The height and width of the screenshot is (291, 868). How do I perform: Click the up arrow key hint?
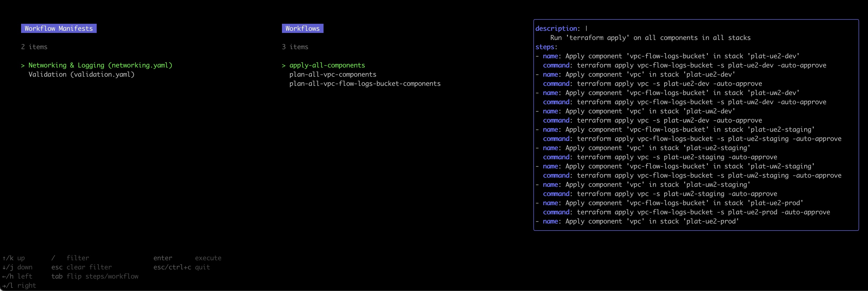click(14, 258)
